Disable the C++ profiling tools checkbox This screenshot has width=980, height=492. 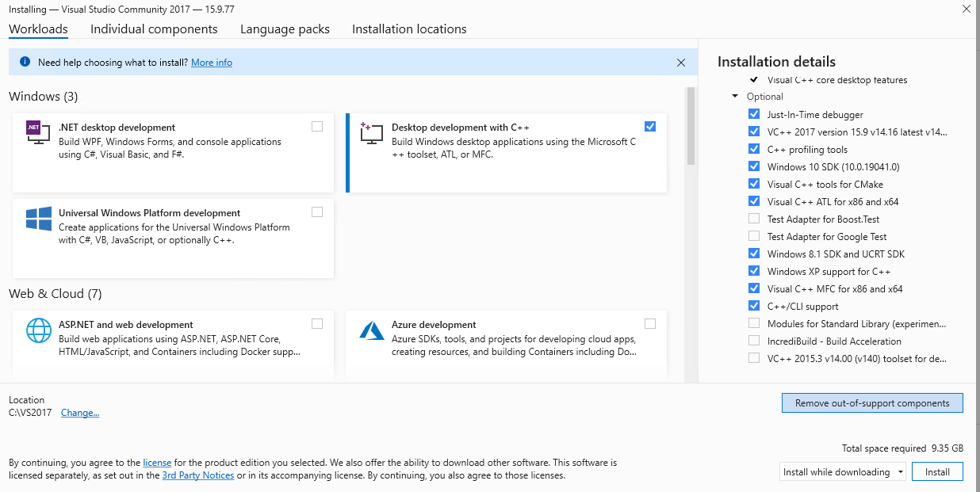pos(753,149)
